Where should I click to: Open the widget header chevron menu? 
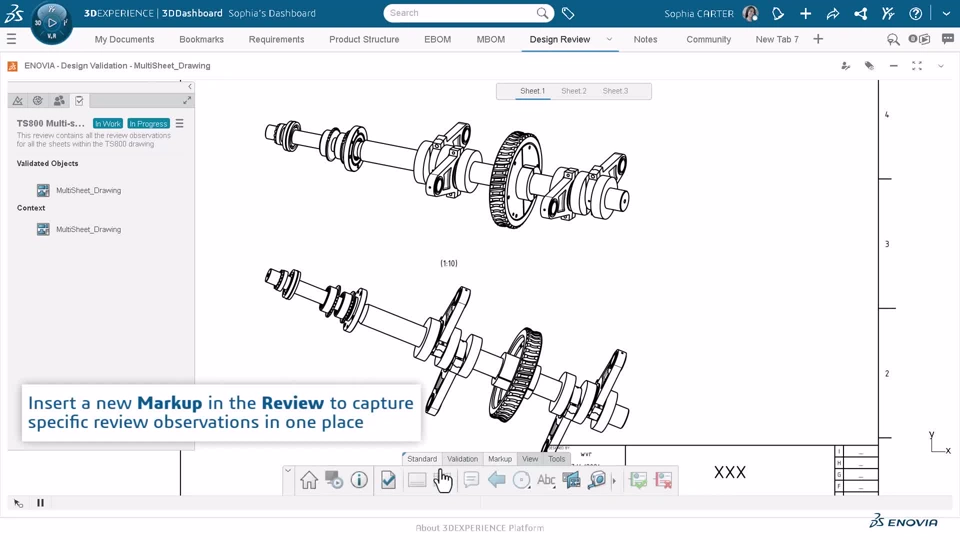[x=941, y=66]
